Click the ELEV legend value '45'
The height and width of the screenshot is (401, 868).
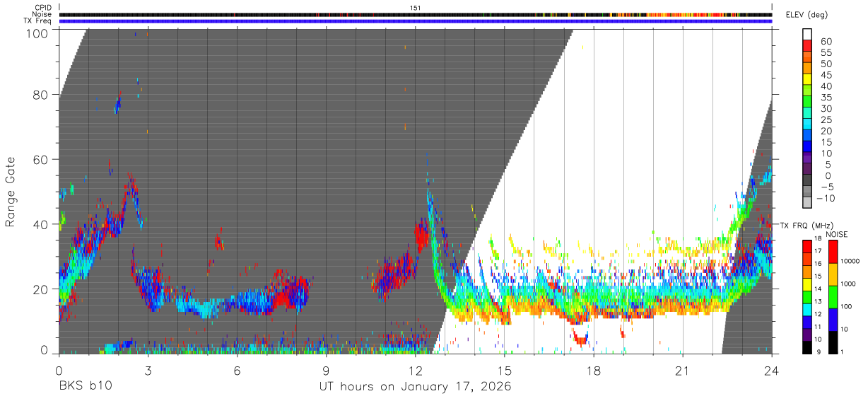pos(825,75)
